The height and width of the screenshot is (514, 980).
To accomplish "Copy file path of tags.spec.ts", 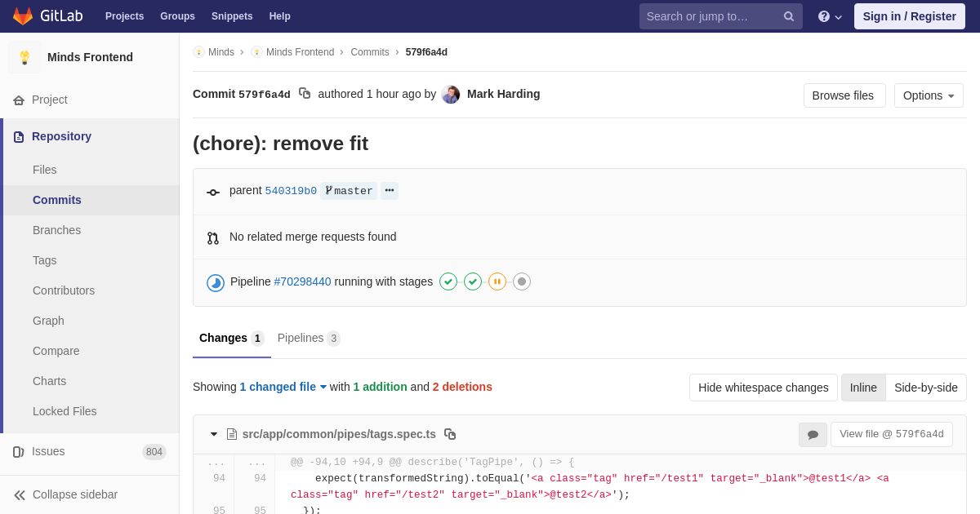I will pos(450,434).
